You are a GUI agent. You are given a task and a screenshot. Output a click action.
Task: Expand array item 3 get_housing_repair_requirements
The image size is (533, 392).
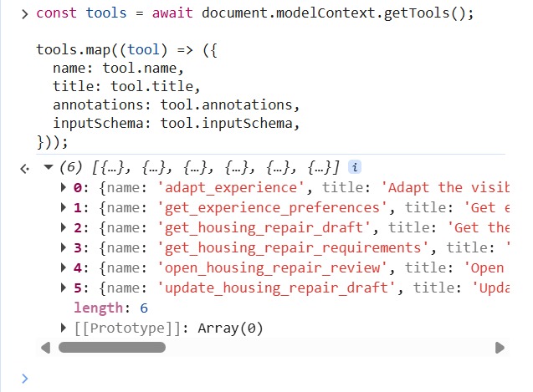tap(64, 247)
